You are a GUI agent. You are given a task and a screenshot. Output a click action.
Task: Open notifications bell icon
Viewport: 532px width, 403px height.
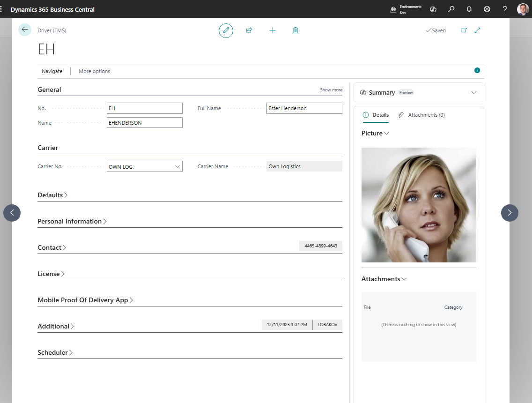[469, 9]
